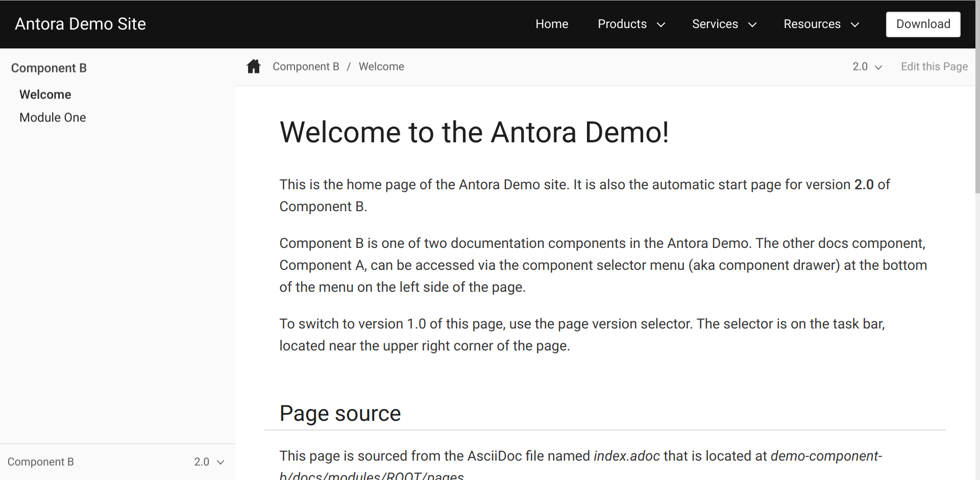Click the Component B heading in the sidebar

point(49,68)
